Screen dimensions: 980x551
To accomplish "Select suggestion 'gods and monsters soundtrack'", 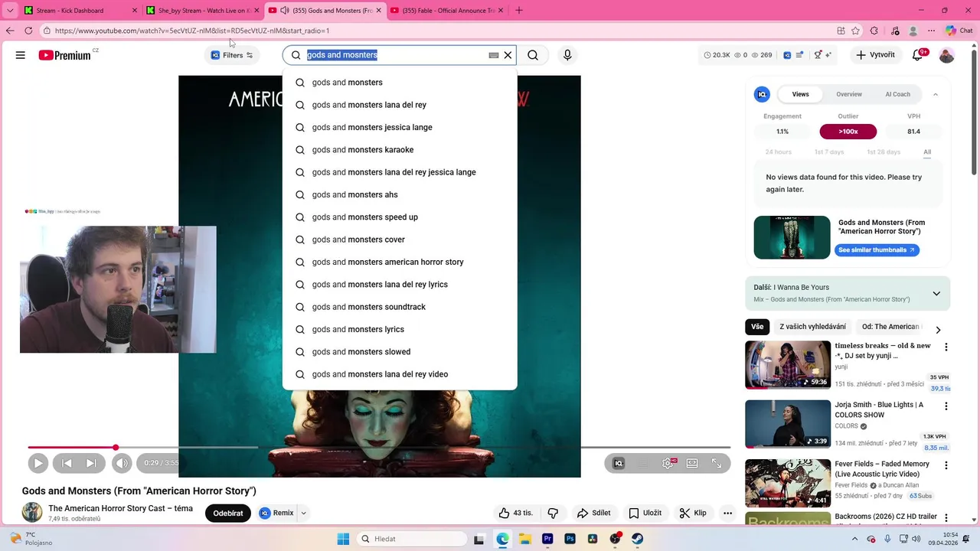I will (x=400, y=307).
